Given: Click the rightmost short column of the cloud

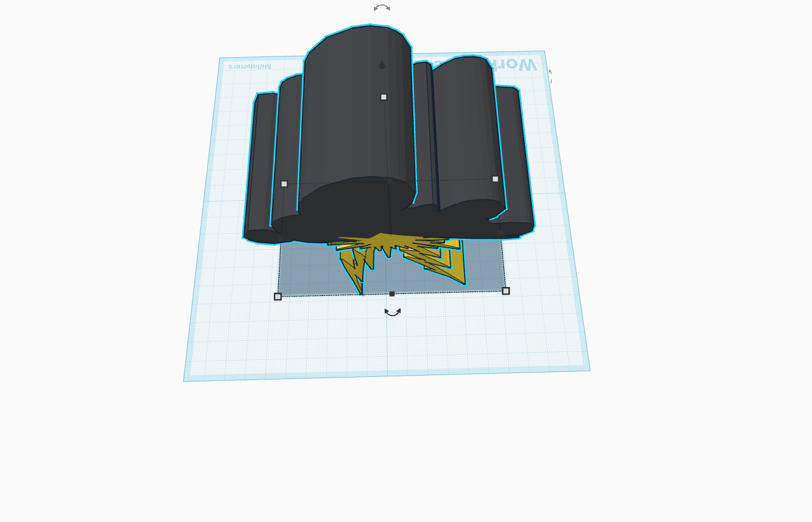Looking at the screenshot, I should pyautogui.click(x=517, y=158).
